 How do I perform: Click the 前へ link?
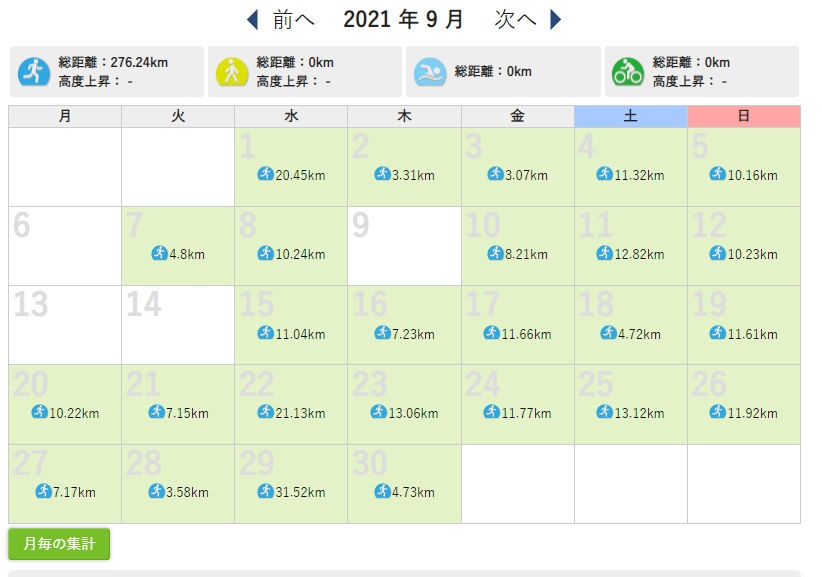coord(293,20)
